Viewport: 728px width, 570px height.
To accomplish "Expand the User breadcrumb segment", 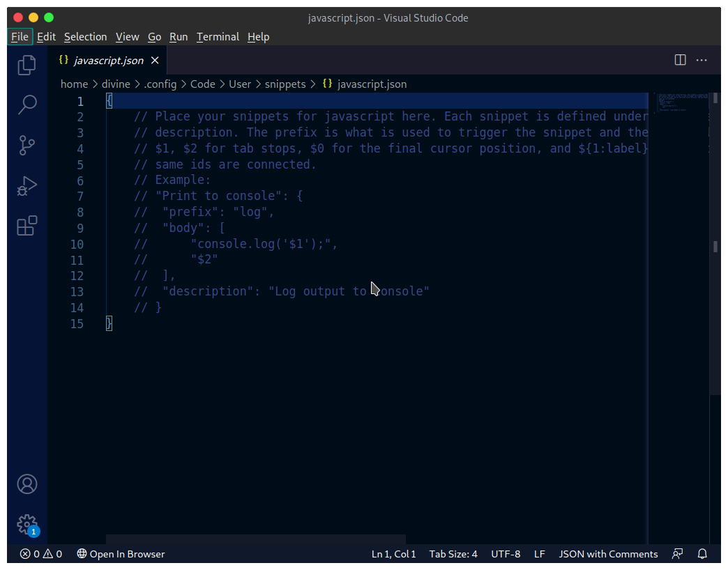I will 240,84.
